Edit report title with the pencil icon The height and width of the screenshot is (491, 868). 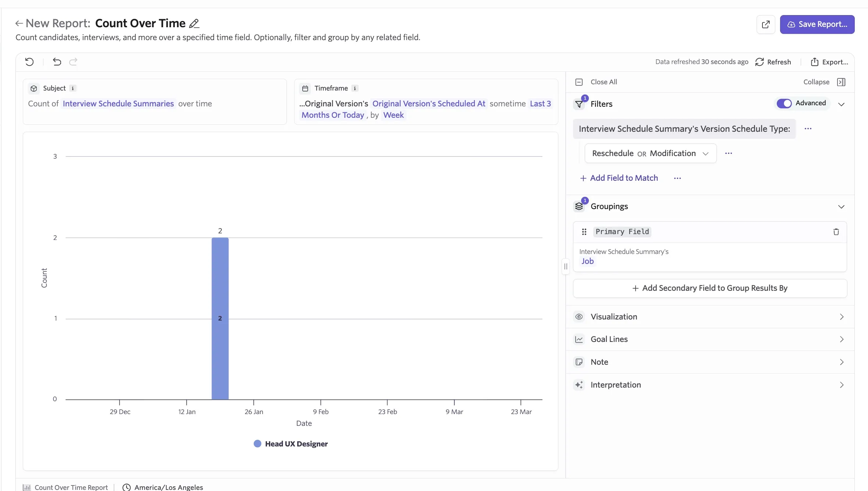pyautogui.click(x=194, y=24)
